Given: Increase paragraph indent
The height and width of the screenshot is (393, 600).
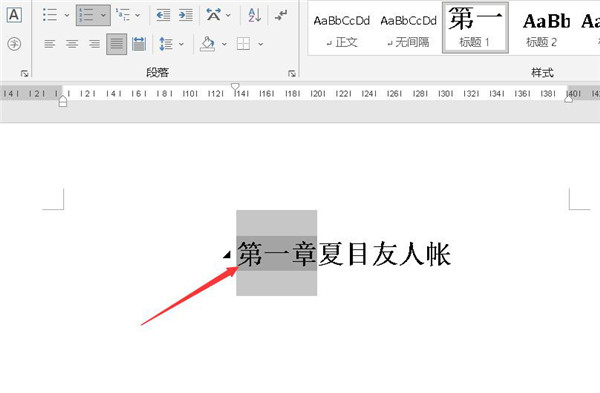Looking at the screenshot, I should click(x=186, y=15).
